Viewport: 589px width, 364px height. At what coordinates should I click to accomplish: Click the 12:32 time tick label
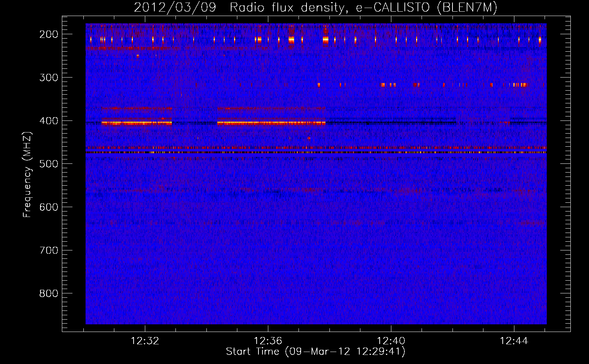coord(145,341)
